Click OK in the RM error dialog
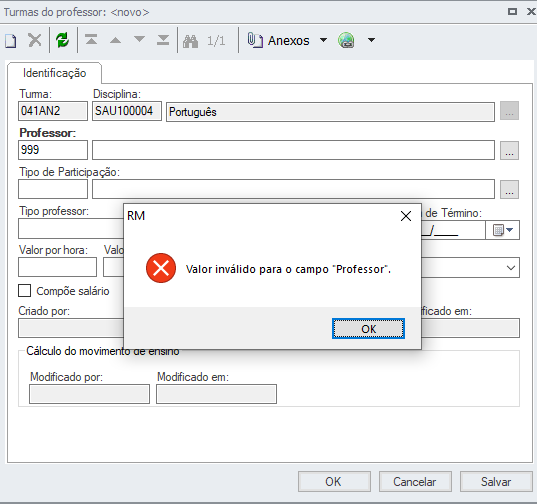Image resolution: width=537 pixels, height=504 pixels. pyautogui.click(x=369, y=329)
